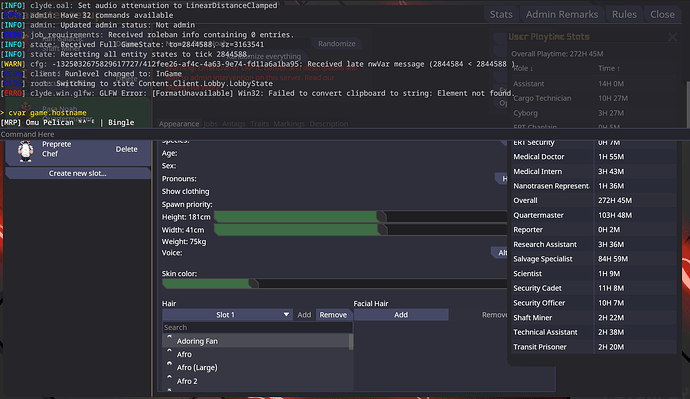690x399 pixels.
Task: Click the Salvage Specialist row
Action: pos(594,259)
